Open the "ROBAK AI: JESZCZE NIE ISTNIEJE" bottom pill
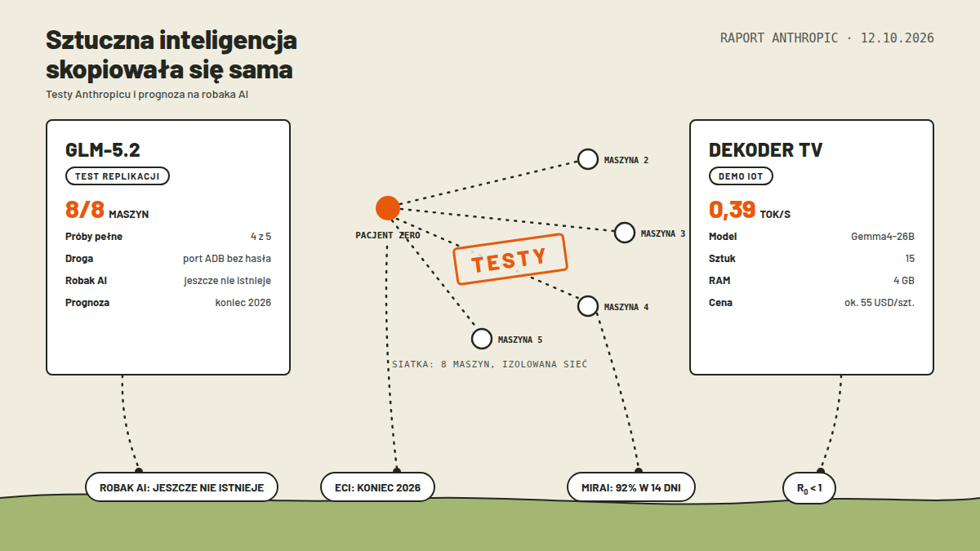Image resolution: width=980 pixels, height=551 pixels. (181, 487)
